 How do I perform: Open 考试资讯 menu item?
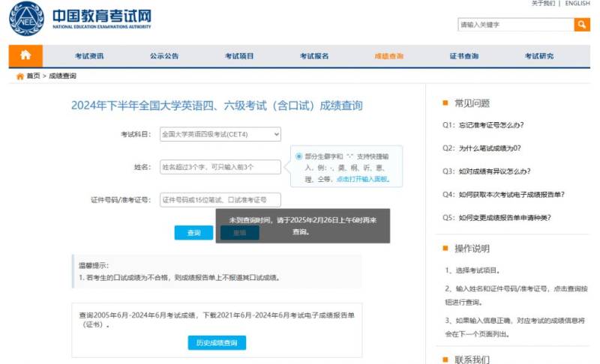(x=89, y=56)
